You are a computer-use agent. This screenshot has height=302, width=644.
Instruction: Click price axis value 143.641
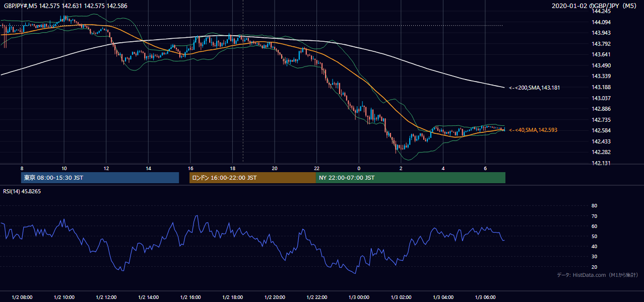coord(602,54)
